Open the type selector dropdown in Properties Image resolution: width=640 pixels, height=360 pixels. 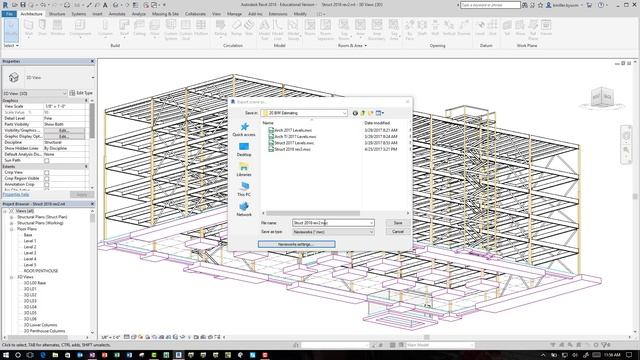(93, 78)
